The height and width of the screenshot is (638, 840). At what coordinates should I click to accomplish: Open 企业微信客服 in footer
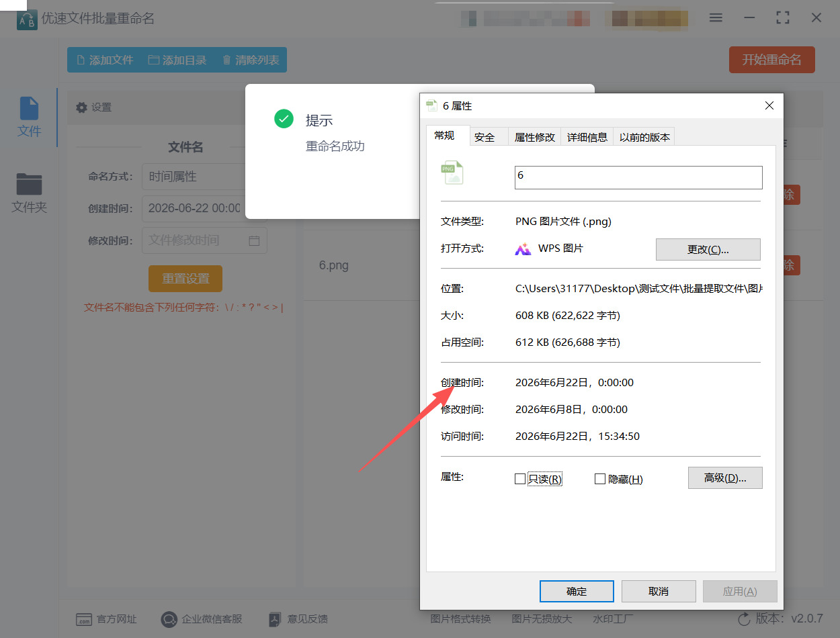click(201, 619)
